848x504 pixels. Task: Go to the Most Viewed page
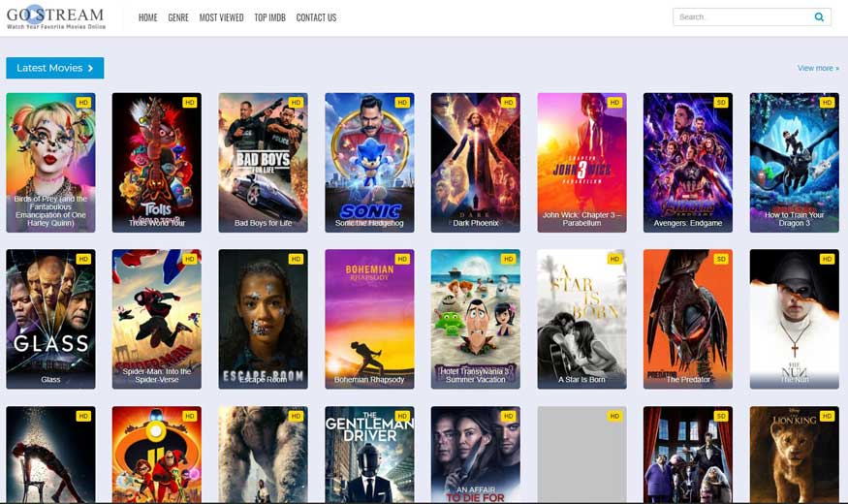(221, 17)
